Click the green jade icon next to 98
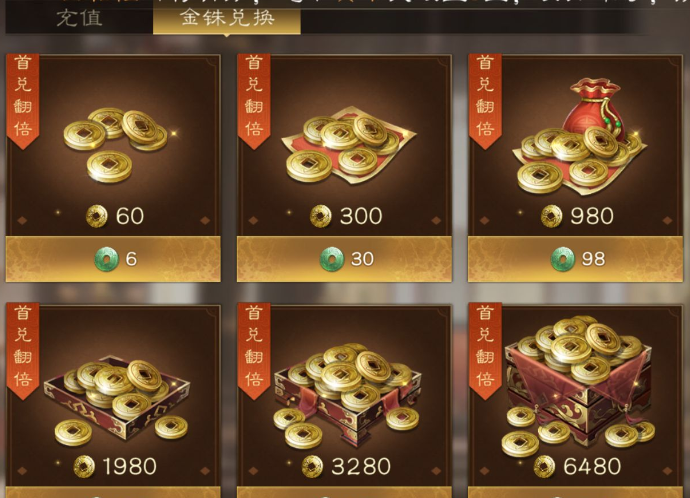Image resolution: width=690 pixels, height=498 pixels. point(562,259)
